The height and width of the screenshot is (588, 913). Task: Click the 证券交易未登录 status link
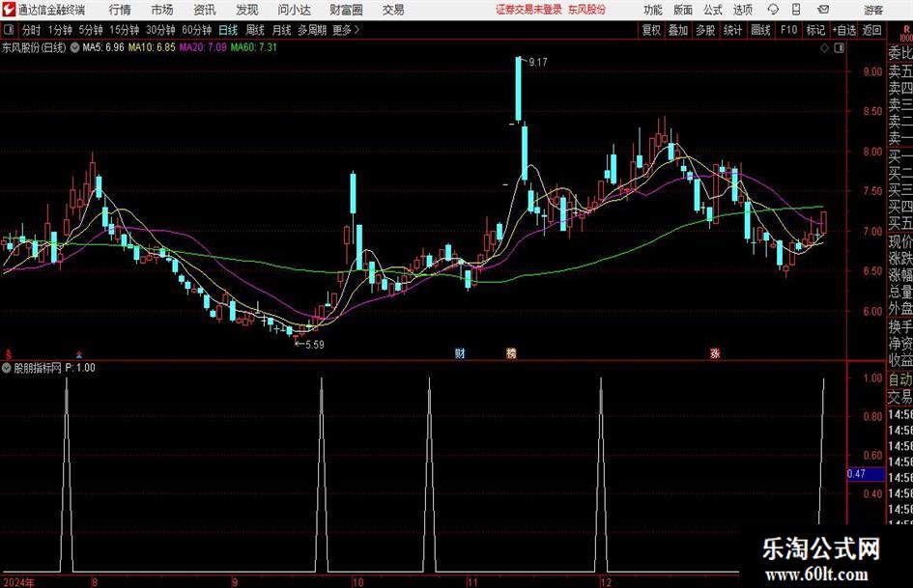[528, 10]
